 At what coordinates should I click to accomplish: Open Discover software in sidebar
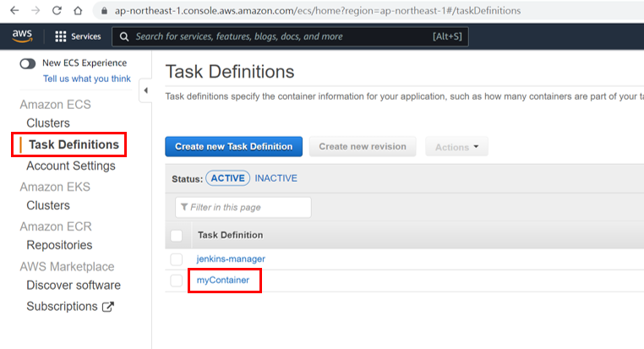74,286
